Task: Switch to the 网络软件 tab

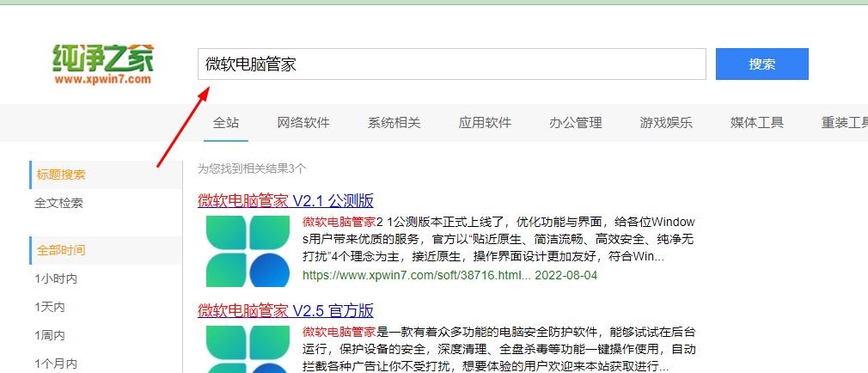Action: pos(303,122)
